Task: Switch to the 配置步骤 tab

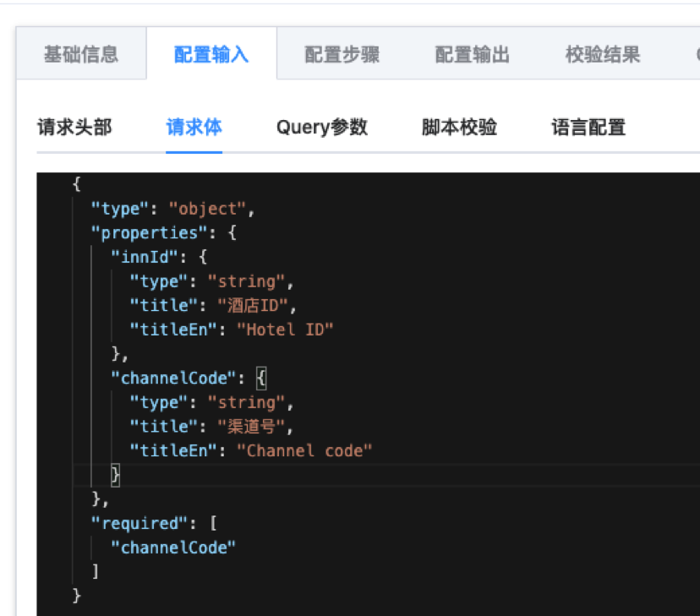Action: pyautogui.click(x=342, y=55)
